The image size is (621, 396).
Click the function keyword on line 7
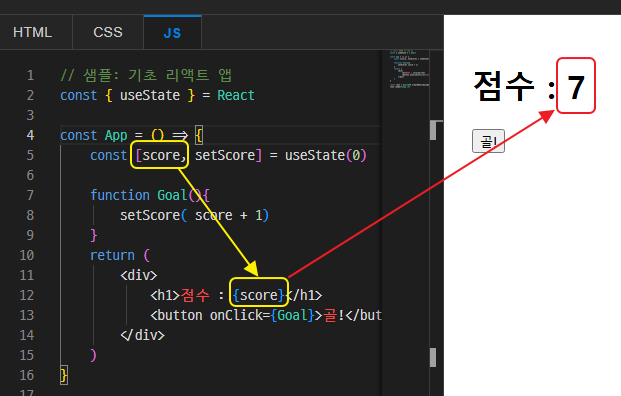tap(120, 195)
